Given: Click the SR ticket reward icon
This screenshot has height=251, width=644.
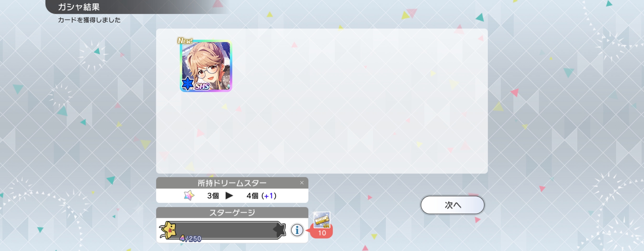Looking at the screenshot, I should click(x=322, y=220).
